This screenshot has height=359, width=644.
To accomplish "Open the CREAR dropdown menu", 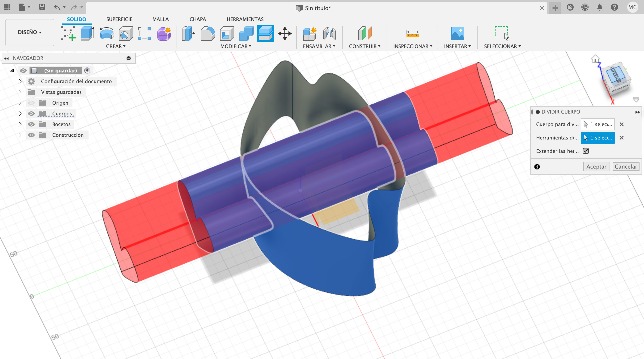I will pos(116,46).
